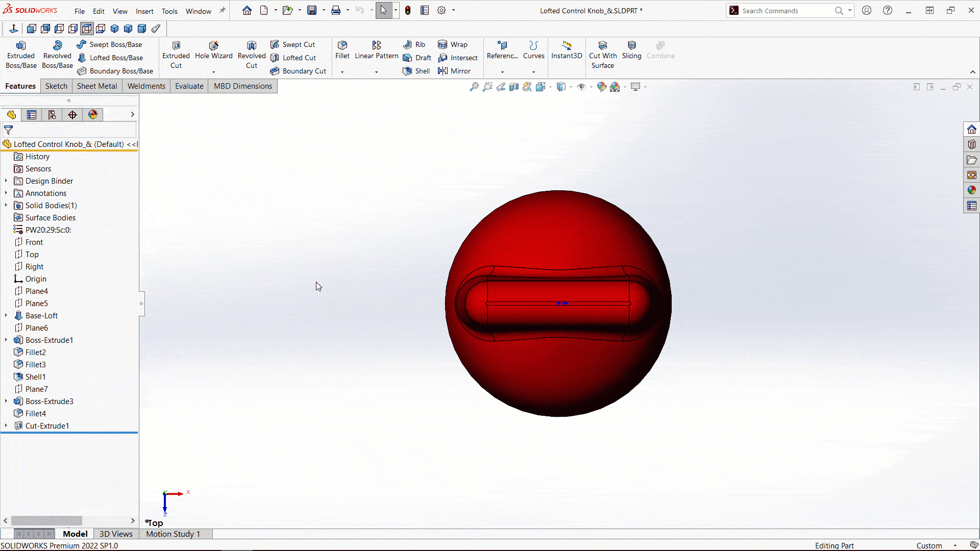980x551 pixels.
Task: Click the Options gear icon
Action: coord(442,10)
